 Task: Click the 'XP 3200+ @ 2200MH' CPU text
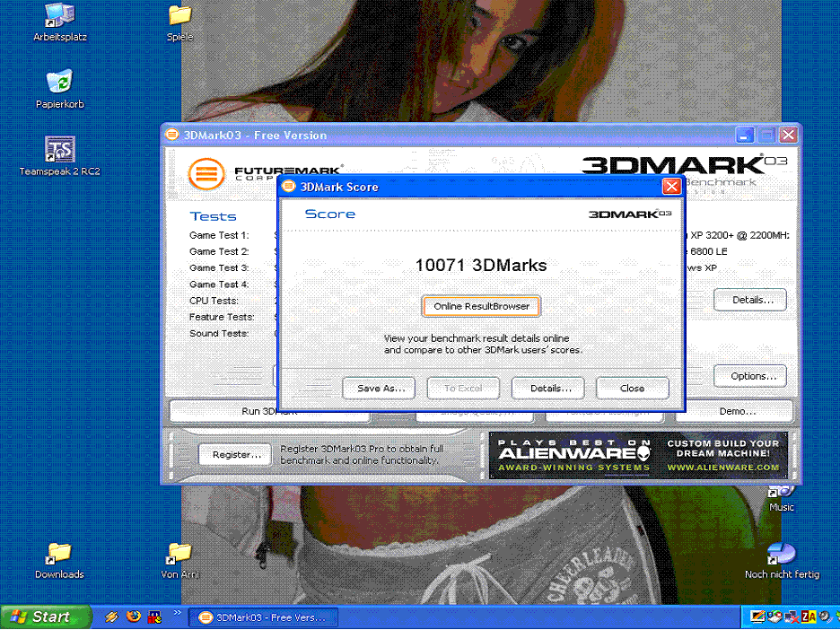[739, 235]
